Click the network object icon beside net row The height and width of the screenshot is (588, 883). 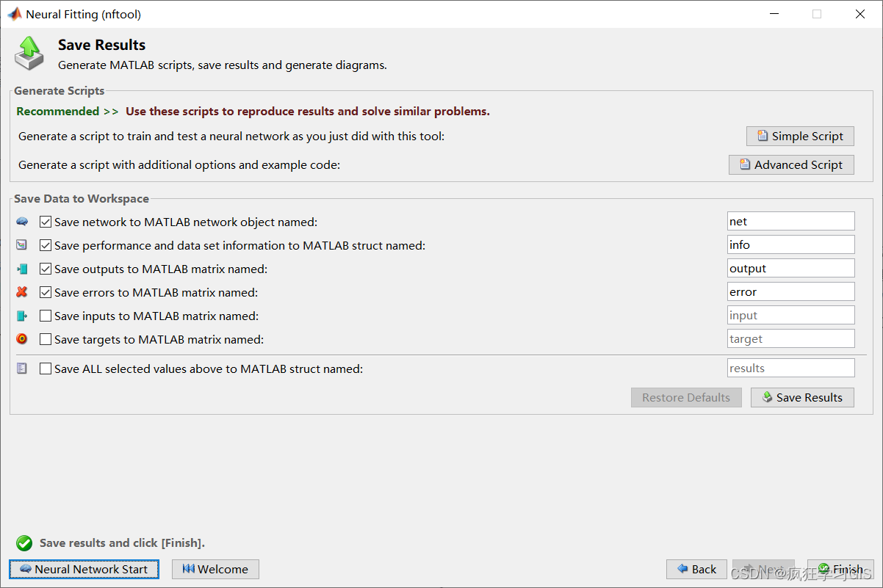pyautogui.click(x=22, y=222)
